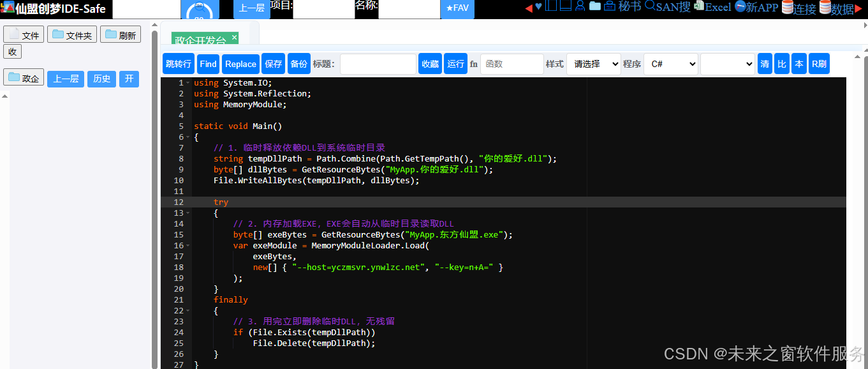Open the 样式 style dropdown

coord(593,64)
